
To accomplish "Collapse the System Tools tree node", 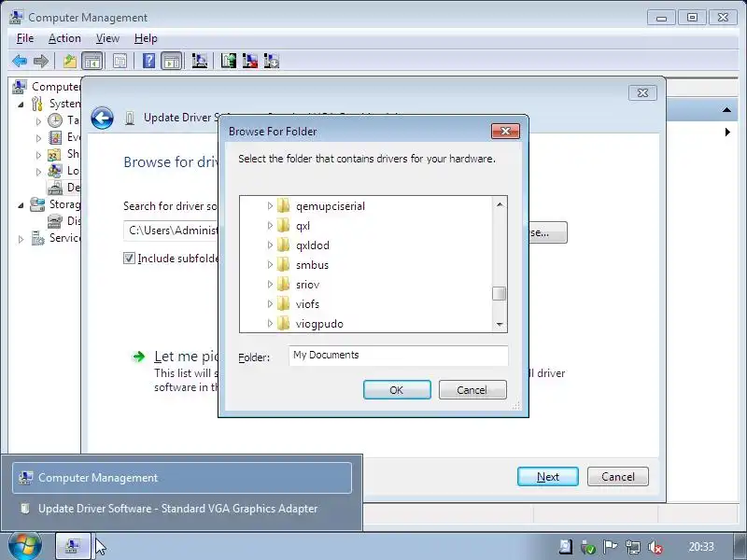I will [x=21, y=105].
